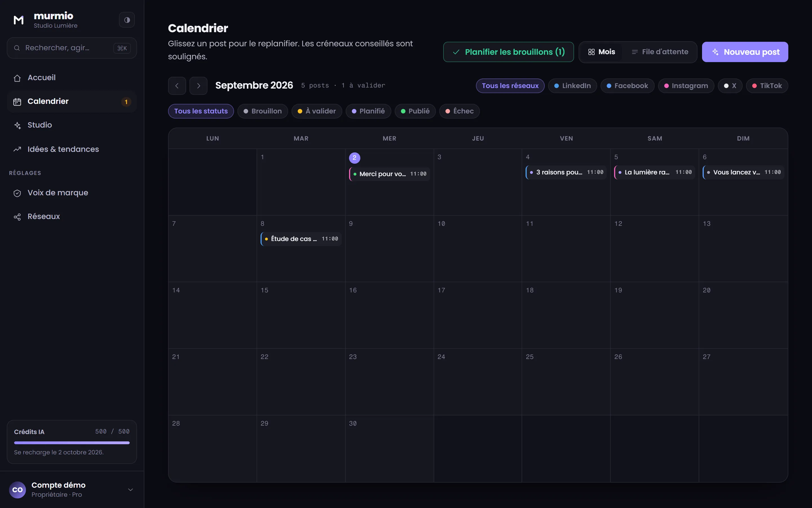Image resolution: width=812 pixels, height=508 pixels.
Task: Filter by TikTok network
Action: pyautogui.click(x=767, y=86)
